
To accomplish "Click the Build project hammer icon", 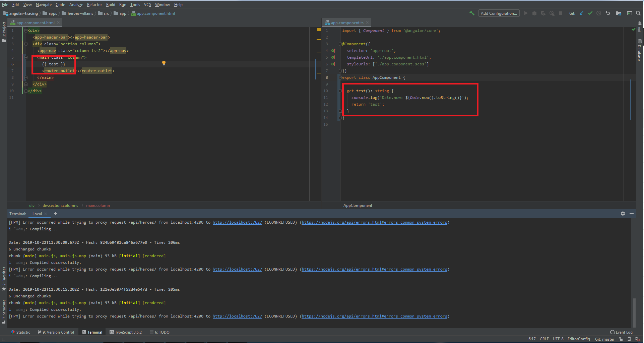I will coord(472,13).
